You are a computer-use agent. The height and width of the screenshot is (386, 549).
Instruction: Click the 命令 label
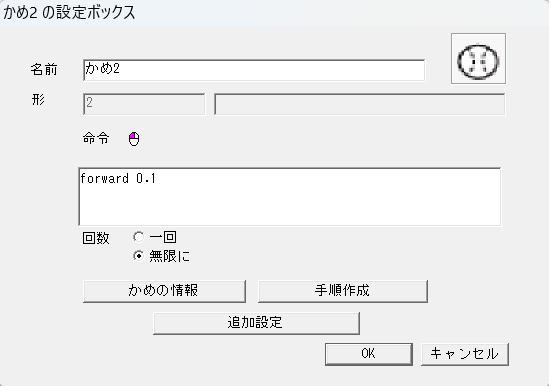(x=96, y=138)
